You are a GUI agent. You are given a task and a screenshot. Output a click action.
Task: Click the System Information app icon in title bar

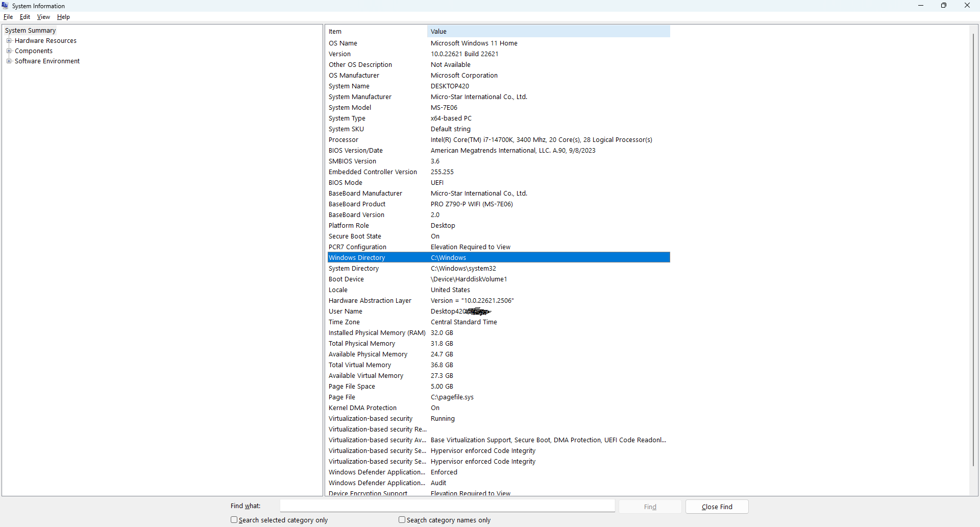click(x=5, y=6)
